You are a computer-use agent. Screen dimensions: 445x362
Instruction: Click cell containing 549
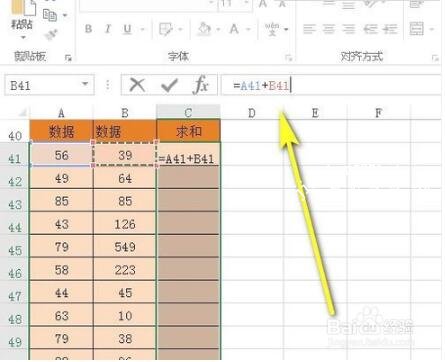click(125, 247)
